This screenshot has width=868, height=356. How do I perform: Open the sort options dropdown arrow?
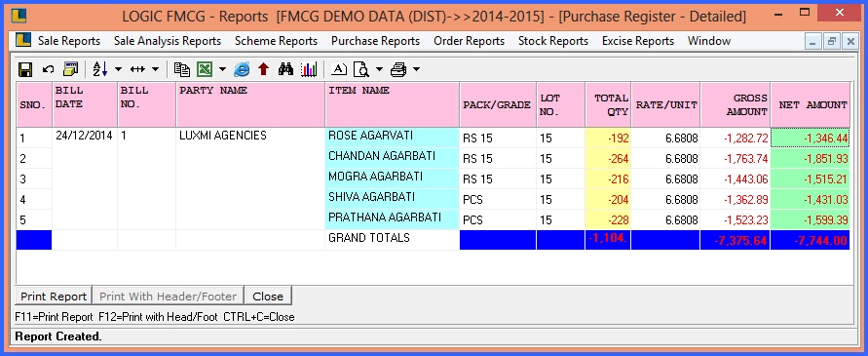click(x=119, y=69)
